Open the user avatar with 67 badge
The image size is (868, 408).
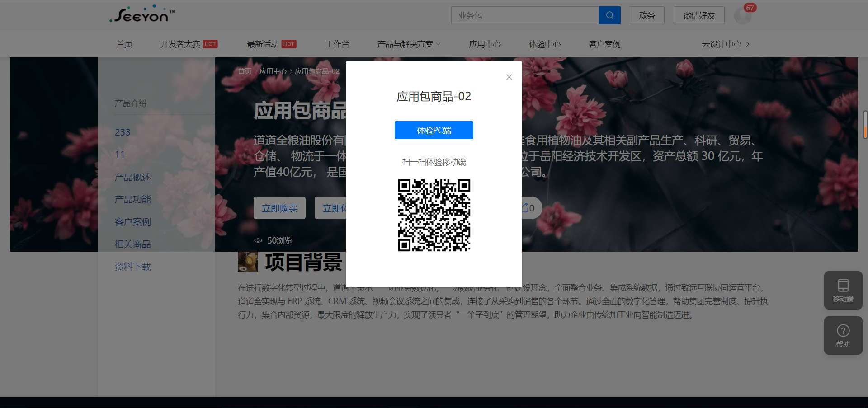pyautogui.click(x=742, y=15)
